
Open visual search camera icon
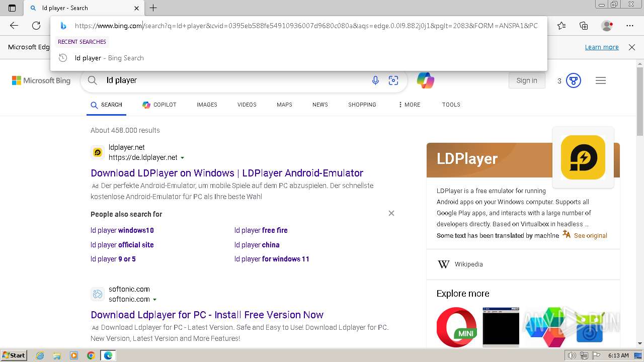coord(393,80)
